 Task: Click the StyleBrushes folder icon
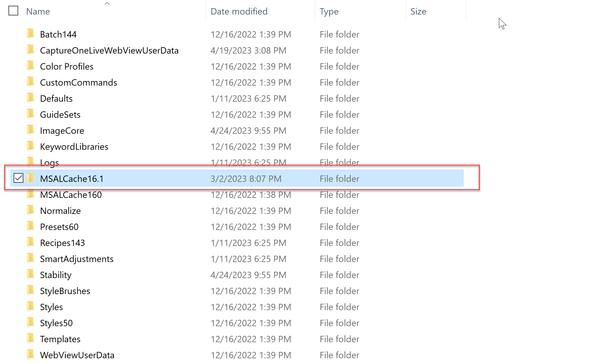[31, 290]
